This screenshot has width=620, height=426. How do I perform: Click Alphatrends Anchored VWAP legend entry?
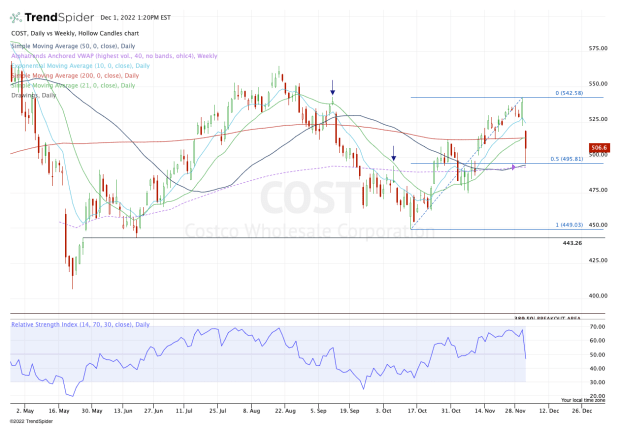114,56
